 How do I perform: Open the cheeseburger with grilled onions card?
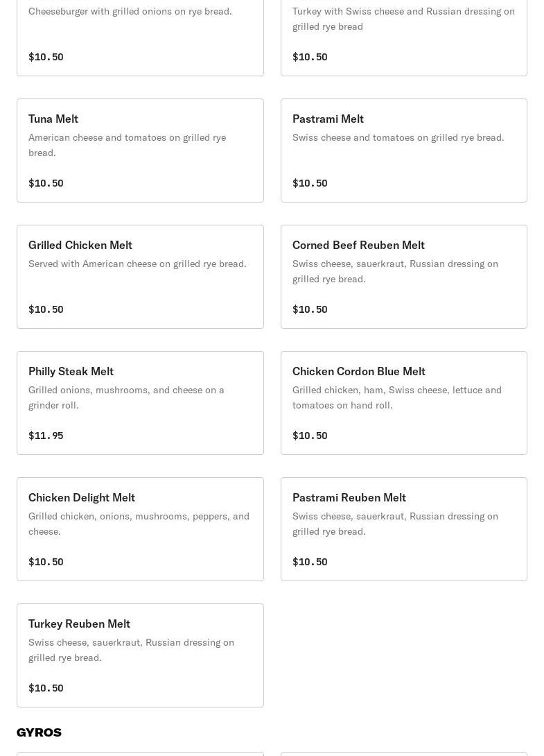[x=140, y=35]
